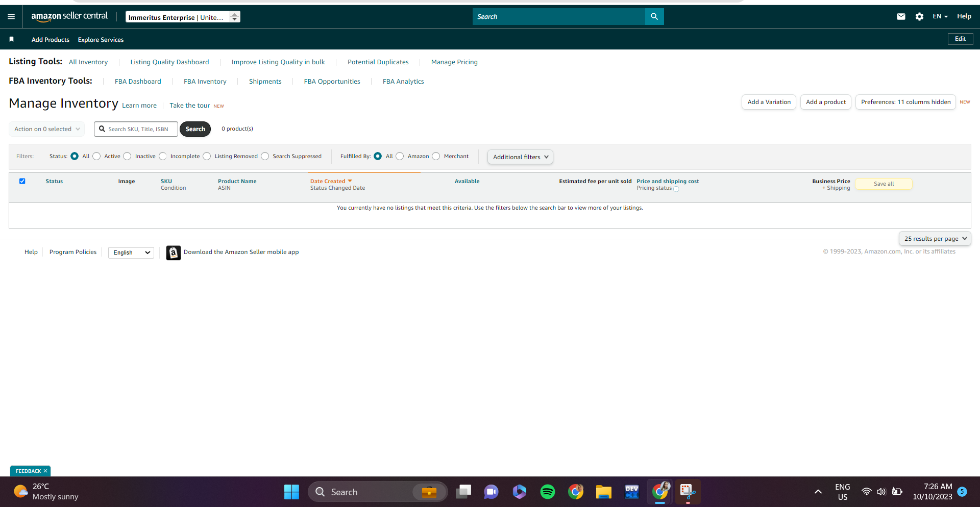Open the Dev Home taskbar icon
This screenshot has width=980, height=507.
(632, 492)
